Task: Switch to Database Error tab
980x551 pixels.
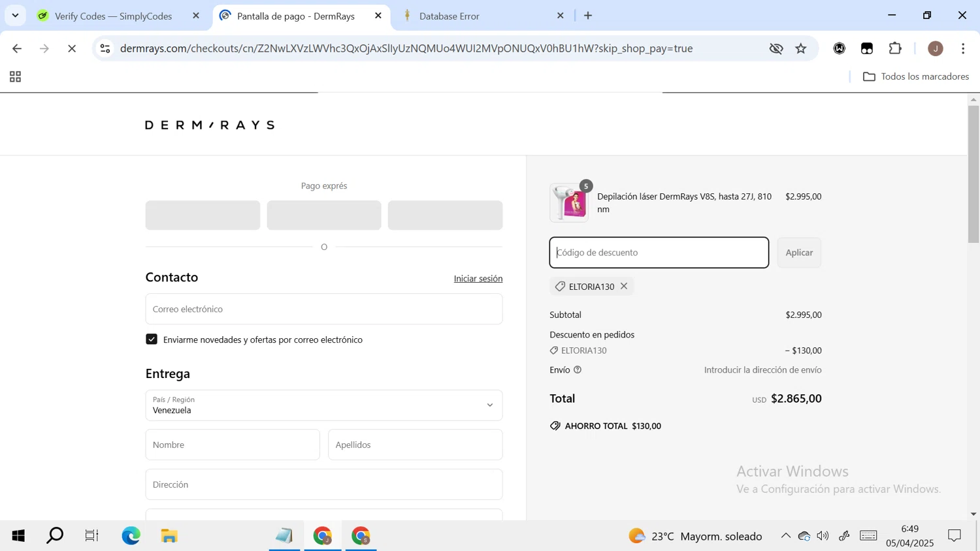Action: (x=449, y=16)
